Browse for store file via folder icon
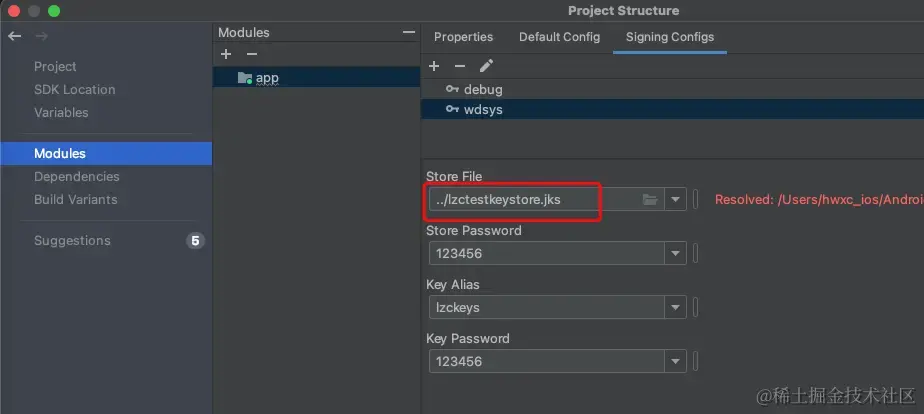The image size is (924, 414). coord(650,200)
